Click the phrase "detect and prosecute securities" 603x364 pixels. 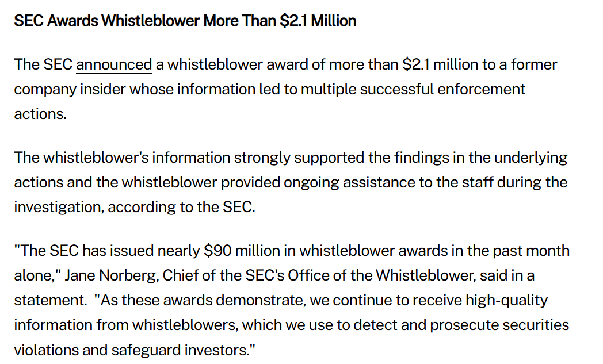click(403, 325)
